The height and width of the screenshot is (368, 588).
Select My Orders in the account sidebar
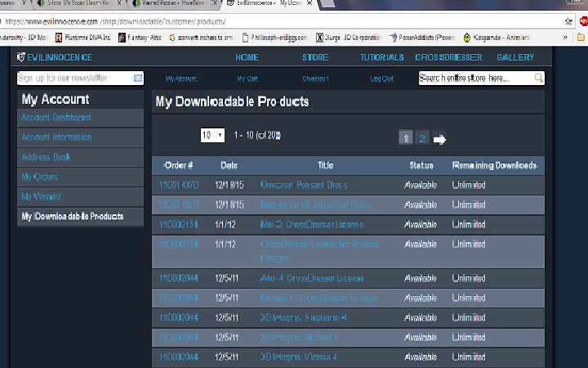[40, 177]
